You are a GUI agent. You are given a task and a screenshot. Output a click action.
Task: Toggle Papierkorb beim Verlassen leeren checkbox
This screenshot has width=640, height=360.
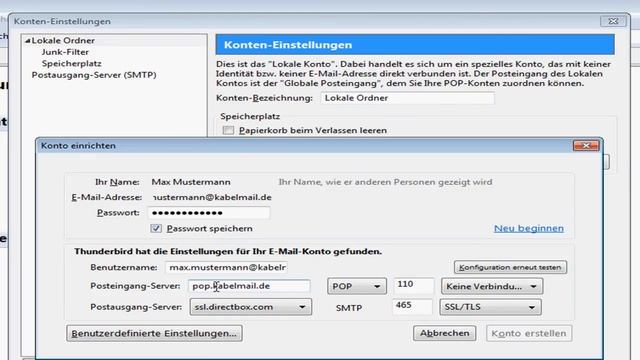pyautogui.click(x=228, y=130)
